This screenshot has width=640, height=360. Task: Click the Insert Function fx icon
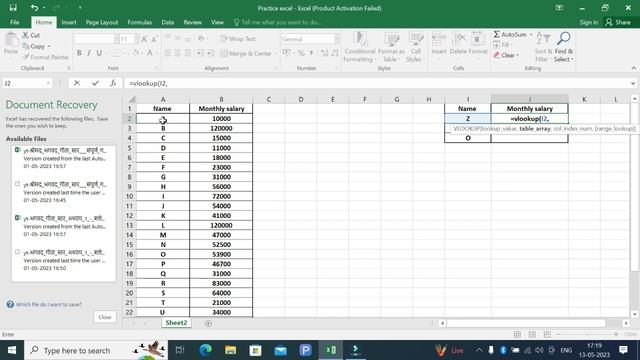point(113,83)
